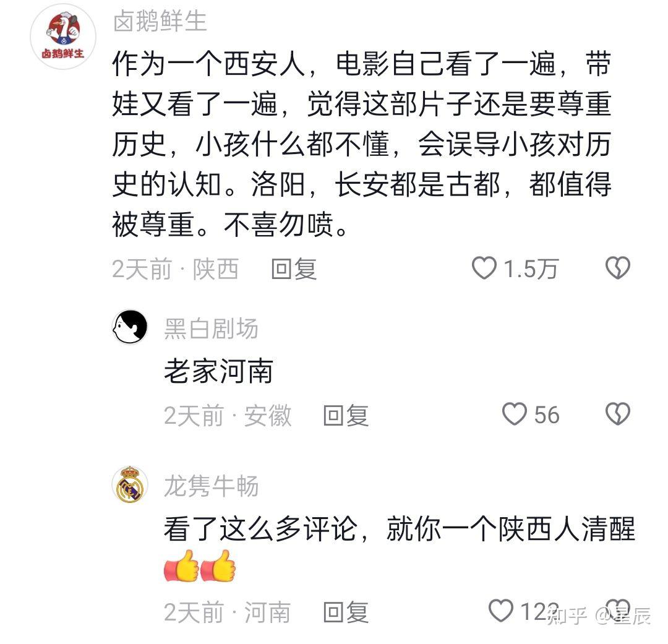This screenshot has height=644, width=668.
Task: Dislike 卤鹅鲜生's comment with broken heart
Action: pos(617,268)
